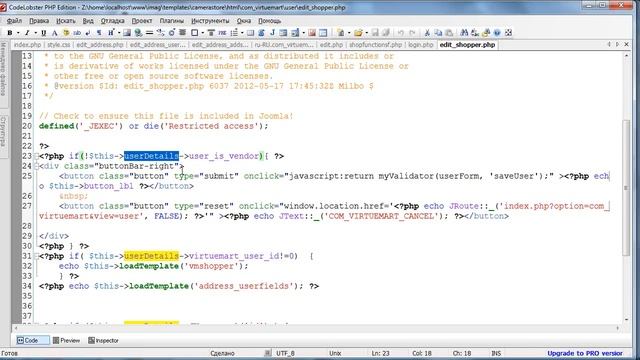Open the Искать menu
640x360 pixels.
click(x=66, y=20)
